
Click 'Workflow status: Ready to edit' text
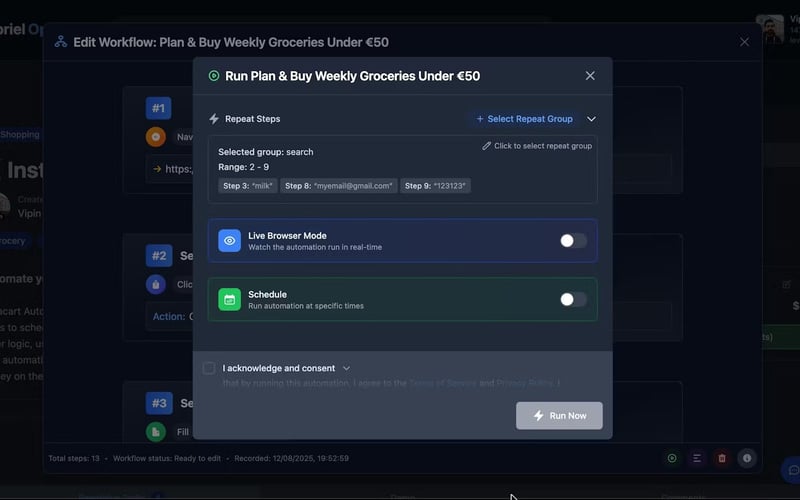click(167, 458)
